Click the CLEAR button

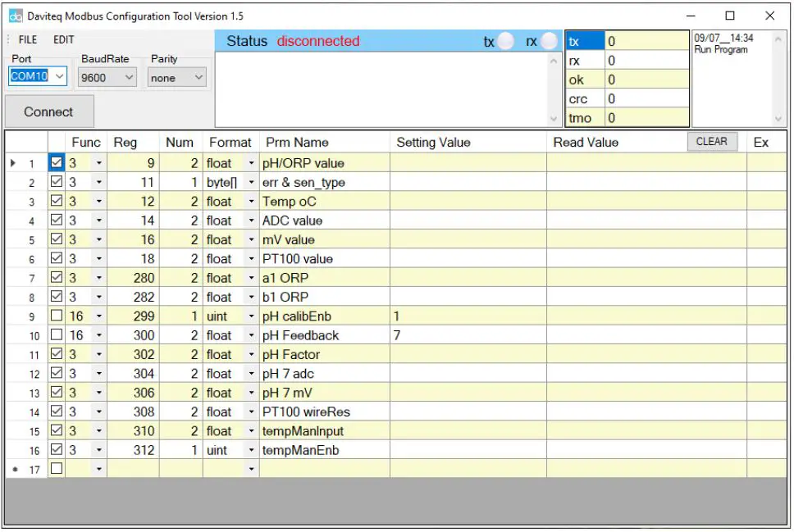711,142
